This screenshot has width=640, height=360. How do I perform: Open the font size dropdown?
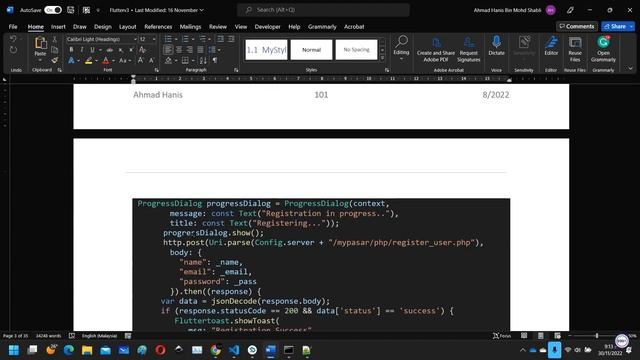click(x=154, y=39)
